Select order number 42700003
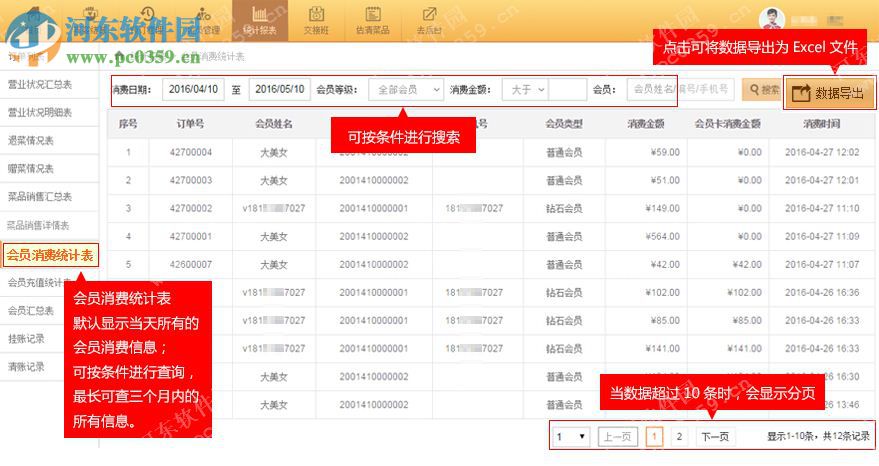This screenshot has height=466, width=879. coord(191,180)
